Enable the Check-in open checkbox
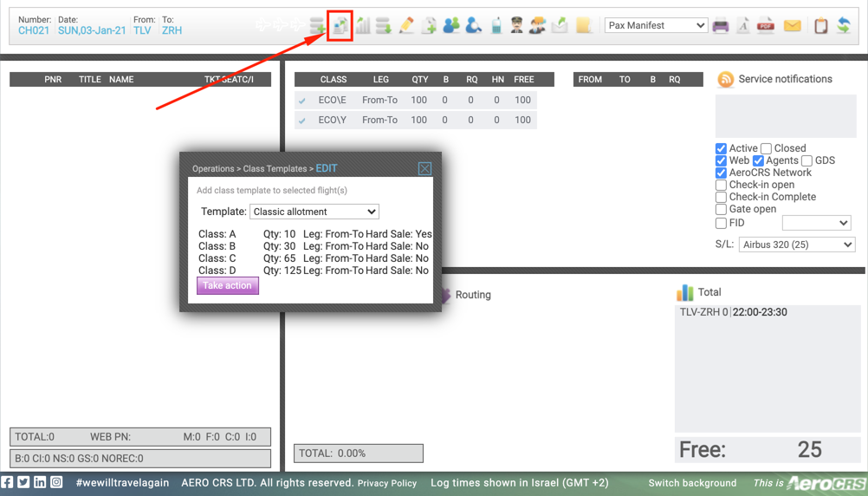868x496 pixels. (x=721, y=185)
